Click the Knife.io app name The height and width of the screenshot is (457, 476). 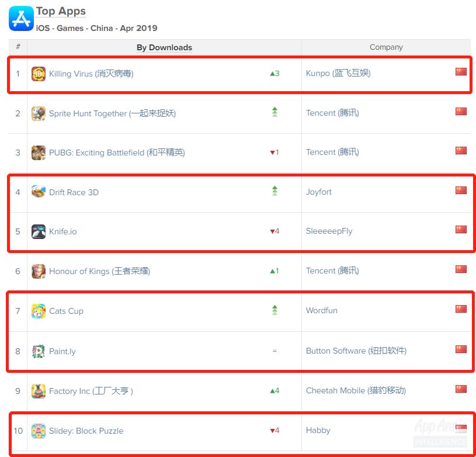[63, 231]
